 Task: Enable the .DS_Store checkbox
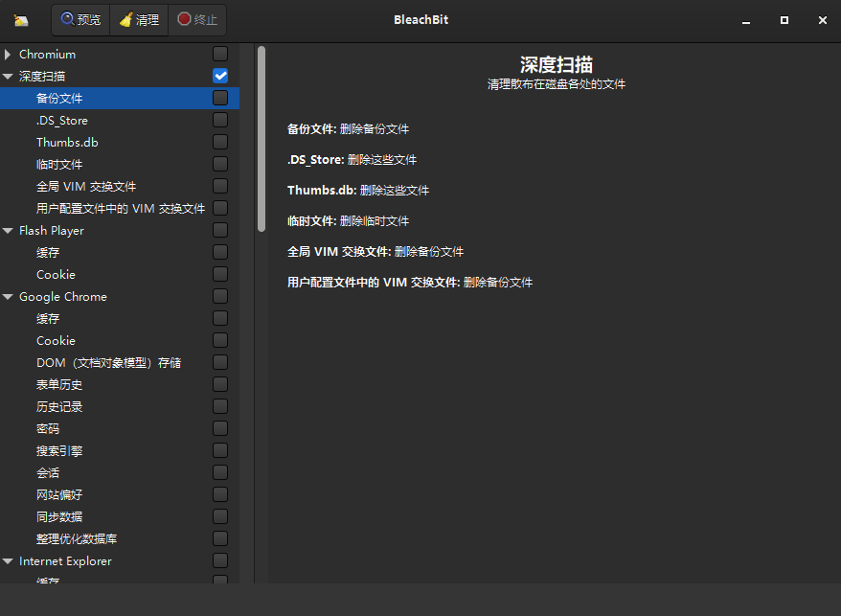tap(220, 120)
